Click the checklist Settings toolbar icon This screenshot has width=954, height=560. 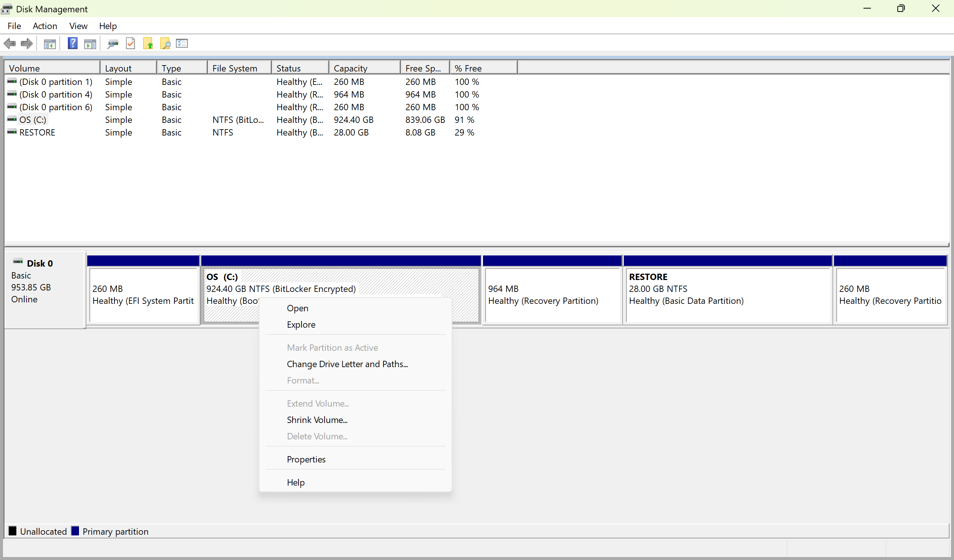point(182,44)
